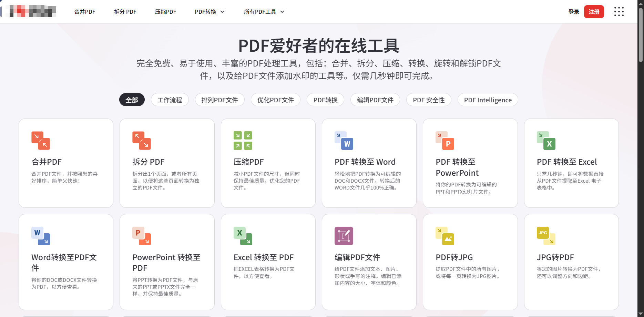The image size is (644, 317).
Task: Click the Excel 转换至 PDF icon
Action: (243, 236)
